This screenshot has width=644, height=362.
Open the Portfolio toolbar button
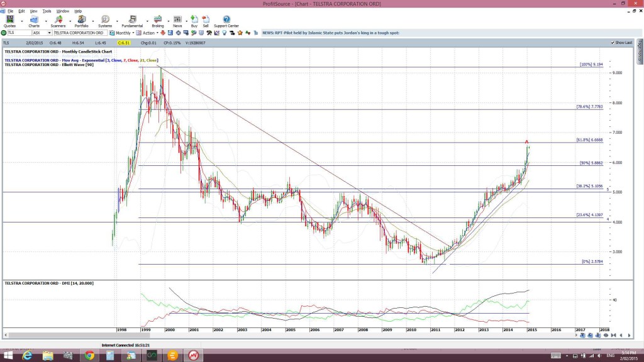81,21
